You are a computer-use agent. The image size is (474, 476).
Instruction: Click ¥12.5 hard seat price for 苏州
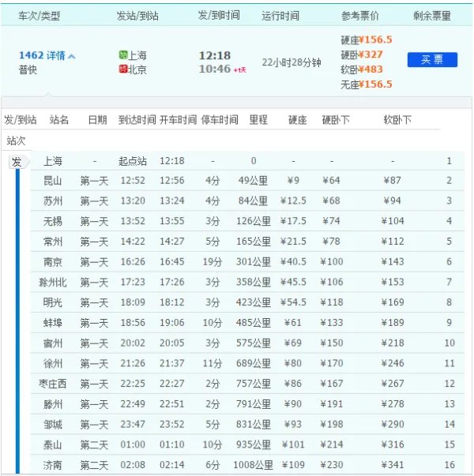[293, 201]
